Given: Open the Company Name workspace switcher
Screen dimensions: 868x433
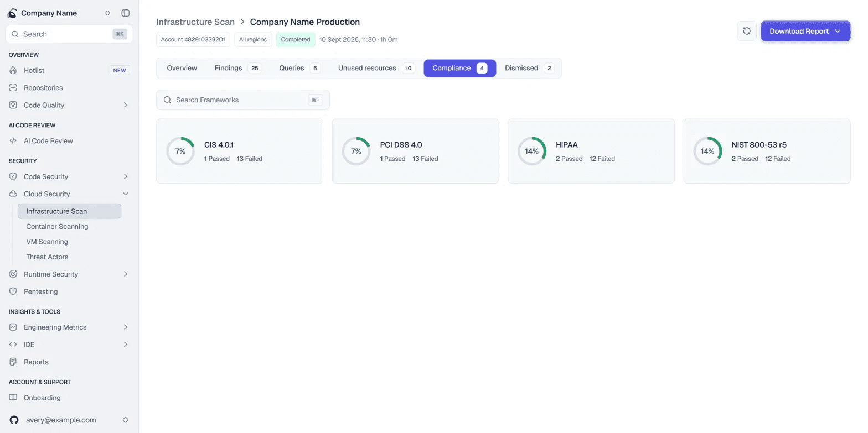Looking at the screenshot, I should click(60, 13).
